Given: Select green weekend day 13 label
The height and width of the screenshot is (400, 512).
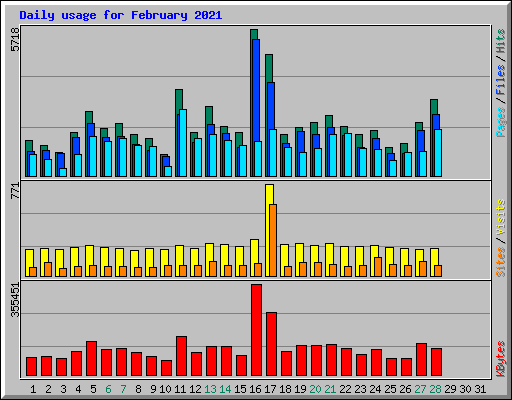Looking at the screenshot, I should point(210,389).
